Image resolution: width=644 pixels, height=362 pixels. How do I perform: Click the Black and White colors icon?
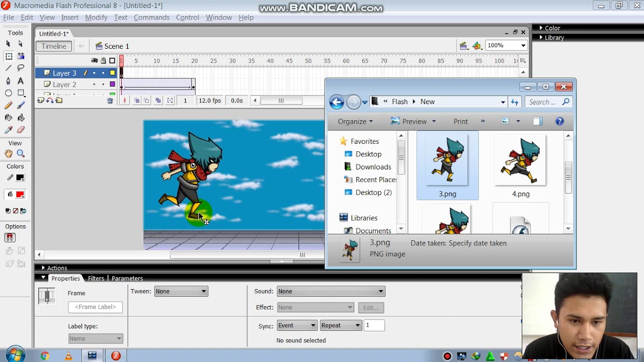coord(8,211)
